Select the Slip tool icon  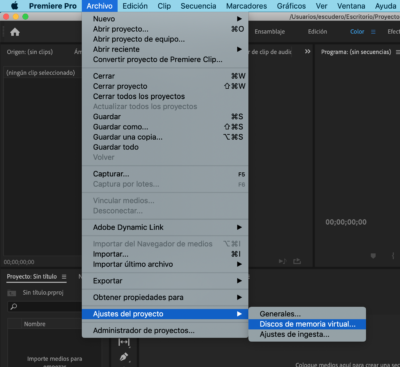(124, 342)
